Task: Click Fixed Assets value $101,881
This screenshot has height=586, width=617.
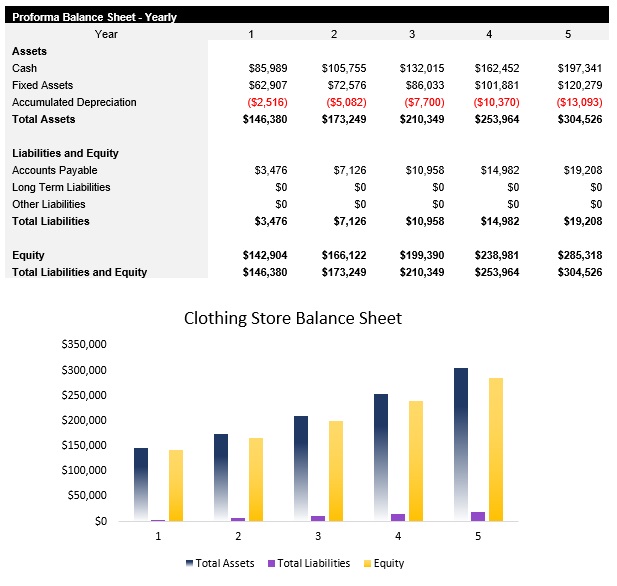Action: [x=497, y=85]
